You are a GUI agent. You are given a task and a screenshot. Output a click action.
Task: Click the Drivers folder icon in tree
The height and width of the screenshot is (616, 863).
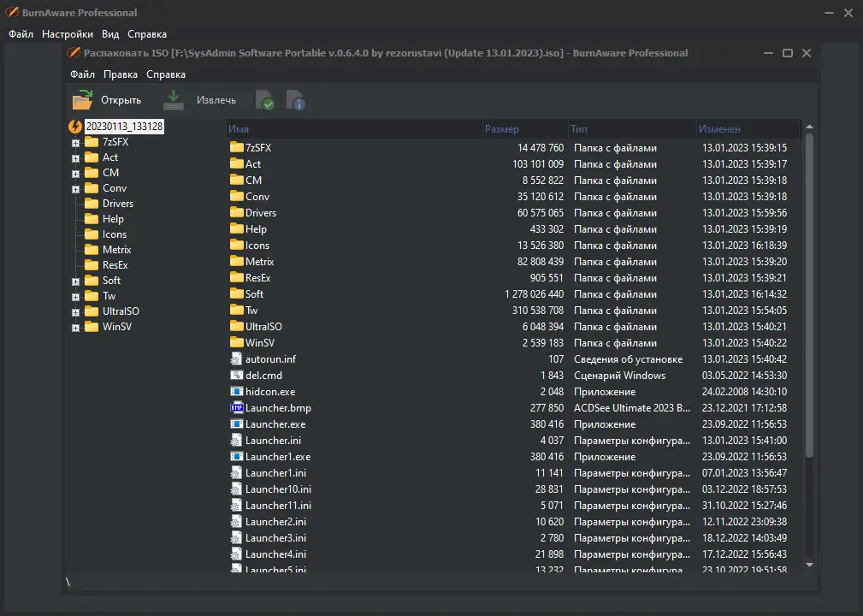tap(92, 204)
